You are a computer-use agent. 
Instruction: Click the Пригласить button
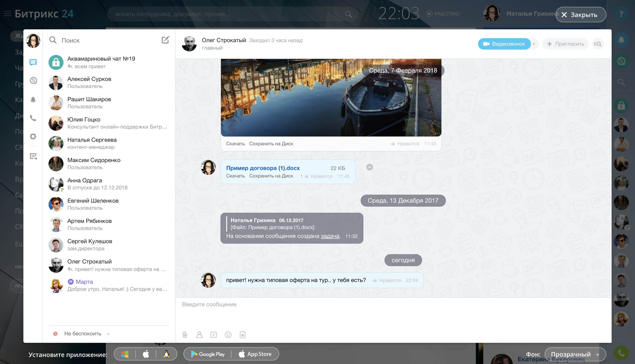(x=565, y=44)
